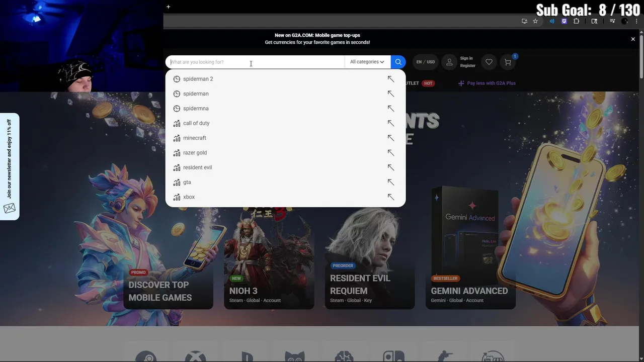Open 'Pay less with G2A Plus' link
Image resolution: width=644 pixels, height=362 pixels.
pyautogui.click(x=487, y=83)
